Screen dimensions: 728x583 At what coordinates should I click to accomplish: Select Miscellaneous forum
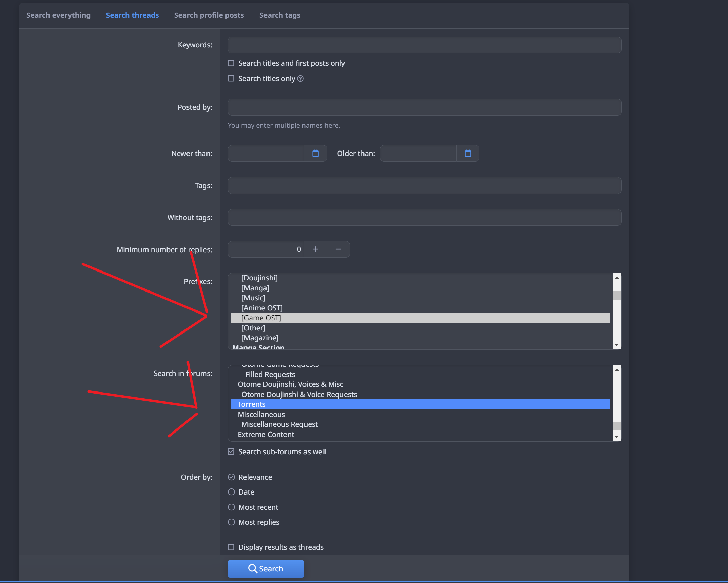click(420, 415)
